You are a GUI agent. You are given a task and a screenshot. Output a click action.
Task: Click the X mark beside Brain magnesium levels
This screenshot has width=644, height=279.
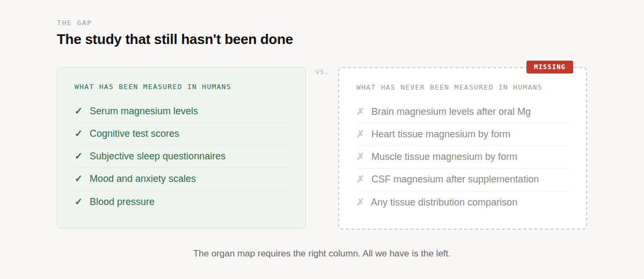click(x=360, y=112)
